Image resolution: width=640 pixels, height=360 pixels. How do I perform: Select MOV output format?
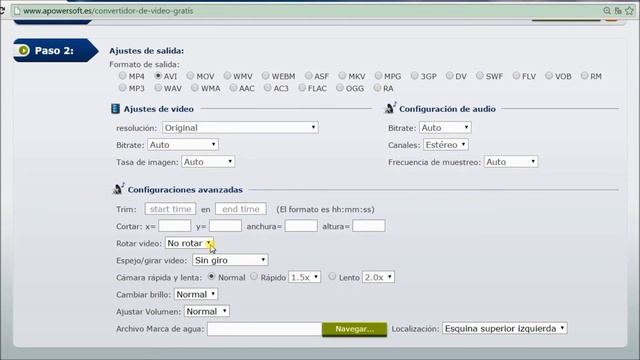tap(190, 76)
